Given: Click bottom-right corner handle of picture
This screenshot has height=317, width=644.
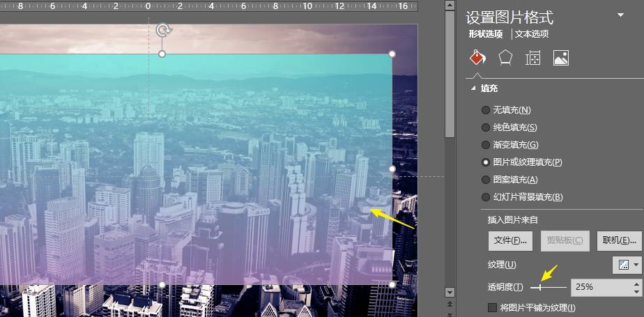Looking at the screenshot, I should pyautogui.click(x=392, y=284).
